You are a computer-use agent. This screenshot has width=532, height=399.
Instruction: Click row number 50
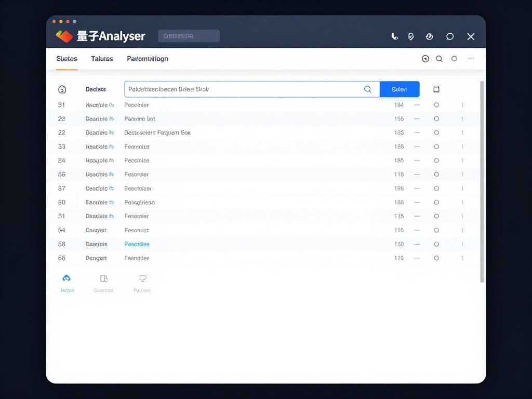(x=61, y=202)
